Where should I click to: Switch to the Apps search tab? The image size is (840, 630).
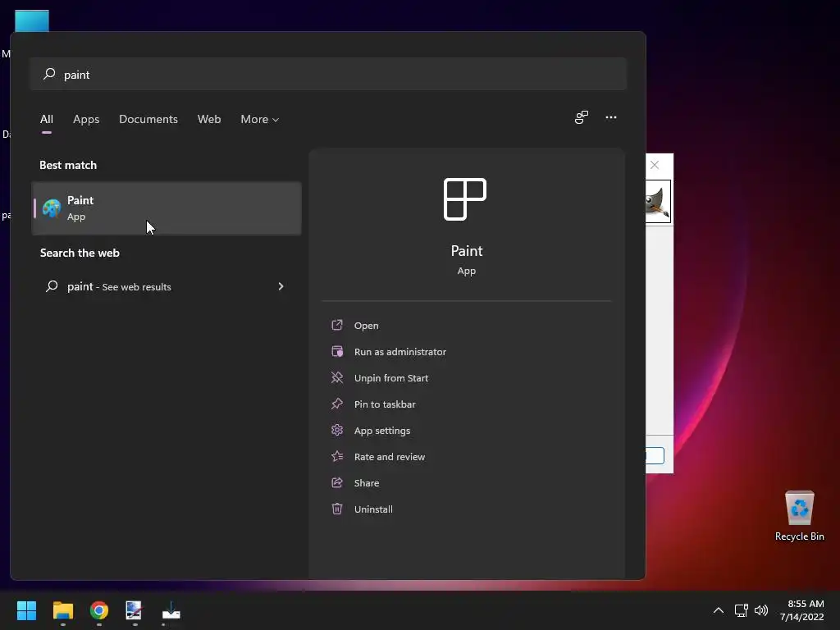(x=86, y=119)
